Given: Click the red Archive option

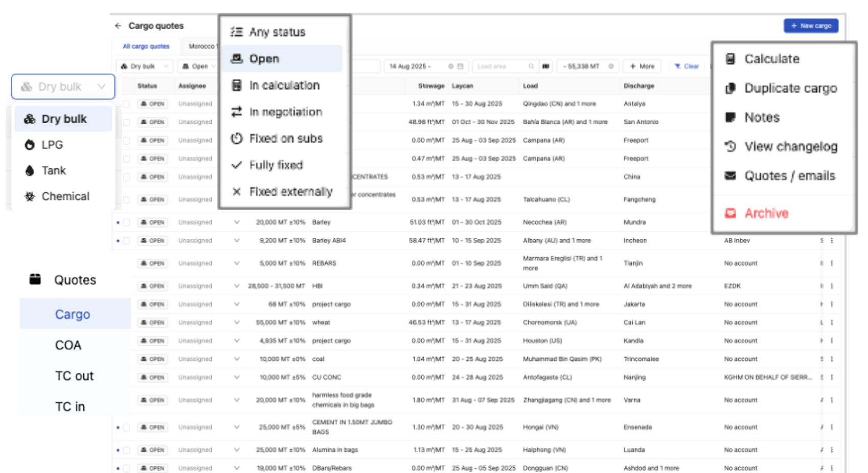Looking at the screenshot, I should pos(765,213).
